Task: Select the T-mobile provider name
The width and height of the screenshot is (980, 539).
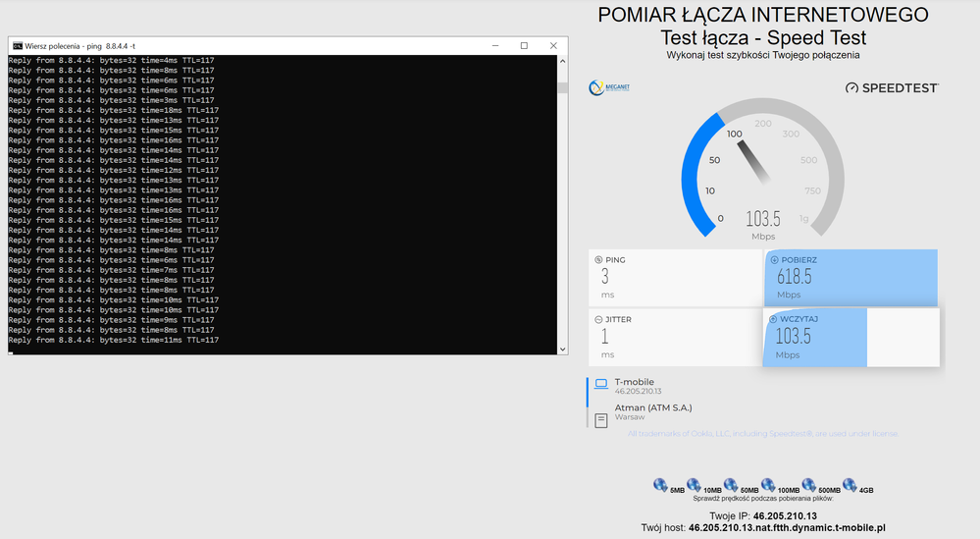Action: point(635,382)
